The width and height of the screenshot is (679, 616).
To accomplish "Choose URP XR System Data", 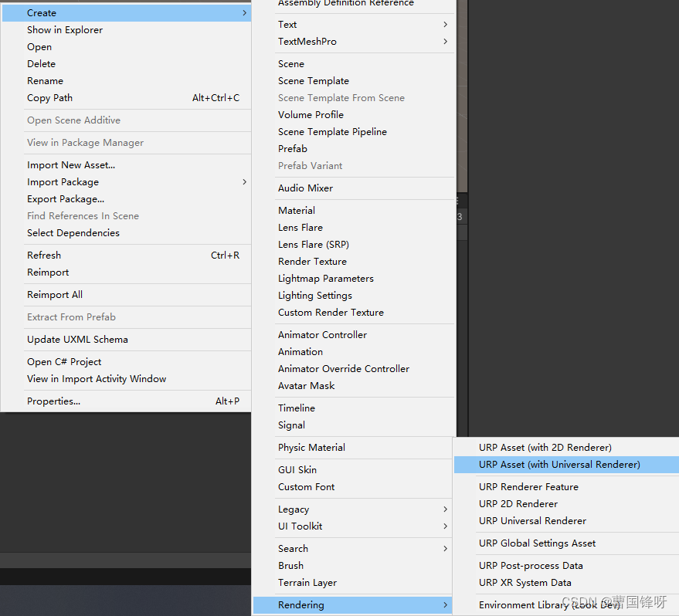I will tap(566, 583).
